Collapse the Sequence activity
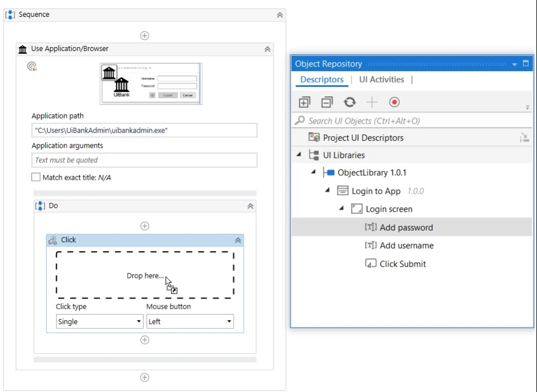 click(x=280, y=15)
